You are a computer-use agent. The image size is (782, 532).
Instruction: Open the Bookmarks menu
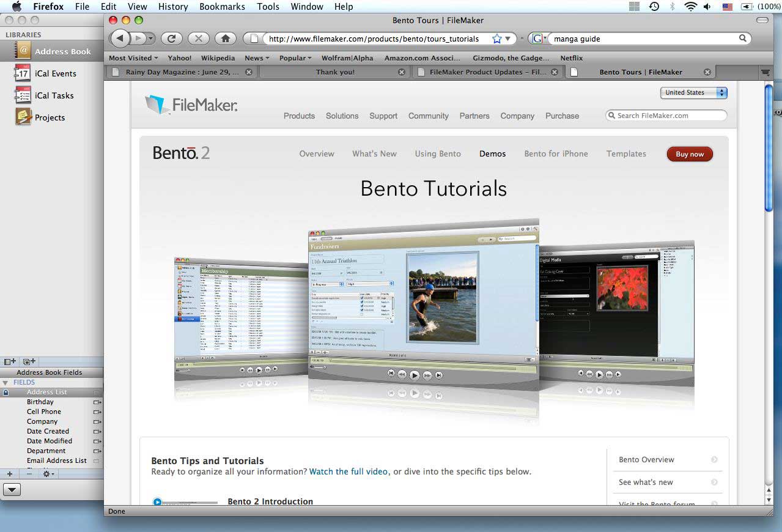click(x=222, y=7)
